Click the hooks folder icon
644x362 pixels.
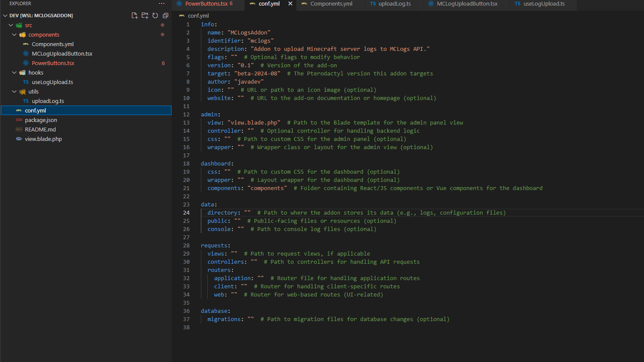coord(22,72)
